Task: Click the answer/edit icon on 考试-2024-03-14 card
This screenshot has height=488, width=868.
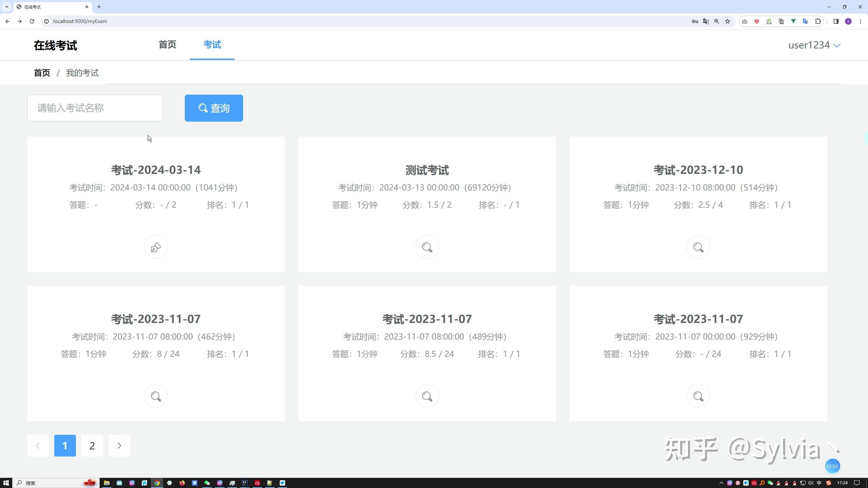Action: coord(156,247)
